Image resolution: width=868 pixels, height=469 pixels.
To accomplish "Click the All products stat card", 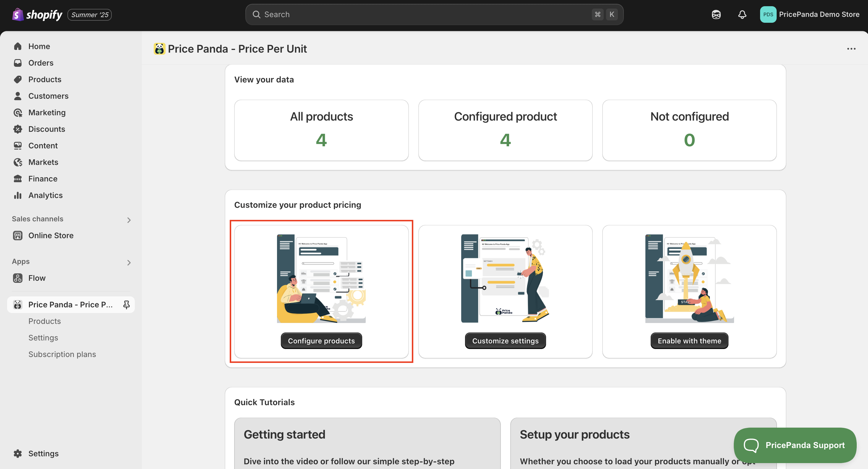I will (321, 130).
